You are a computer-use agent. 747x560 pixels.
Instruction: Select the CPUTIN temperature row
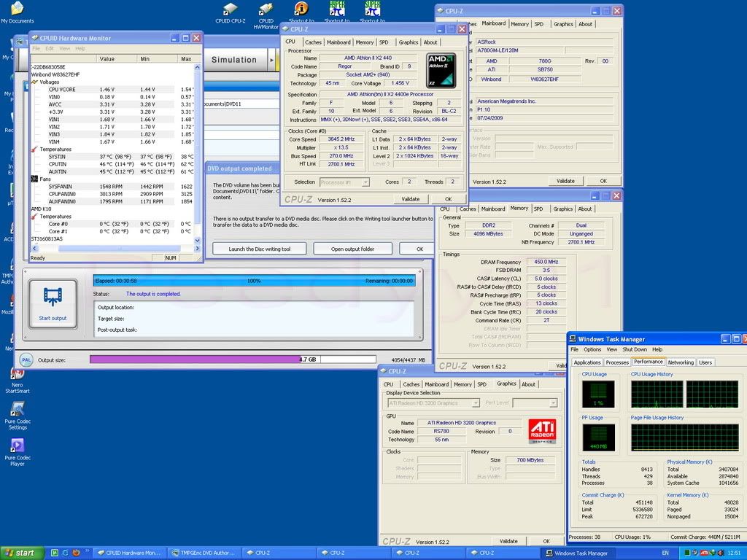point(112,164)
